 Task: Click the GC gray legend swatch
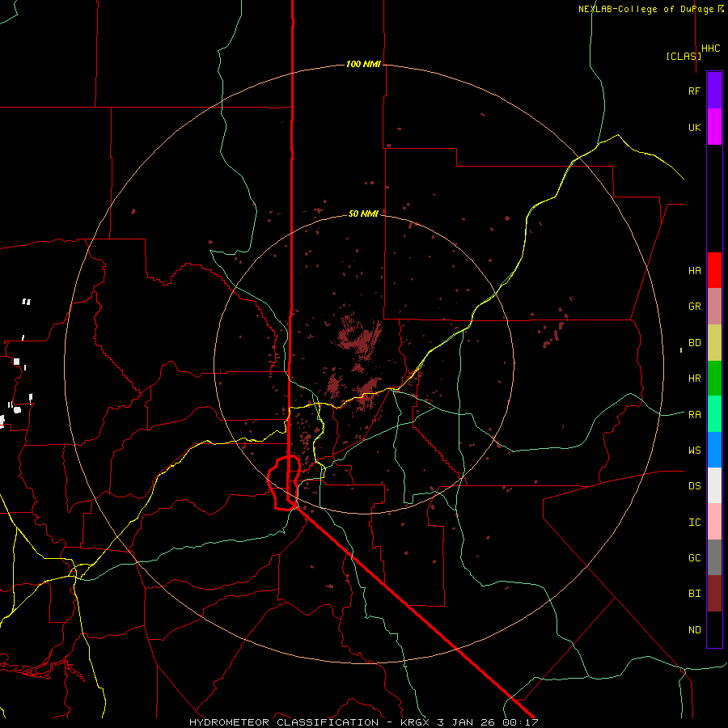pyautogui.click(x=714, y=557)
